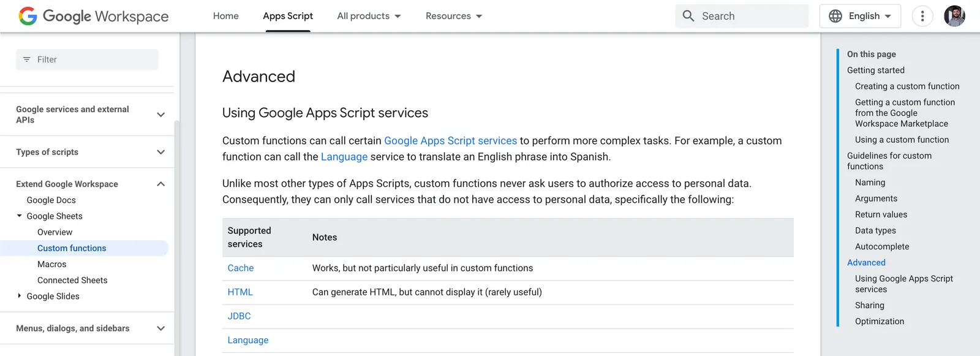Image resolution: width=980 pixels, height=356 pixels.
Task: Click the globe language icon
Action: point(835,16)
